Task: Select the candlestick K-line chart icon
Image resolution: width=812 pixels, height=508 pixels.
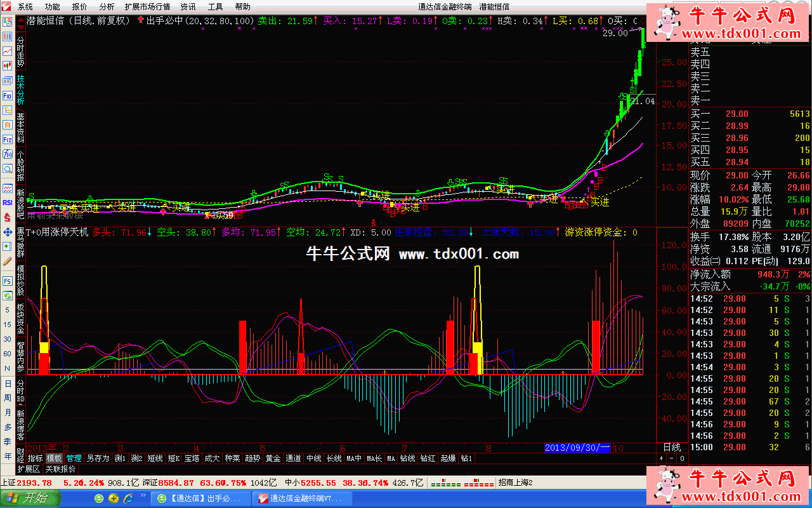Action: [8, 66]
